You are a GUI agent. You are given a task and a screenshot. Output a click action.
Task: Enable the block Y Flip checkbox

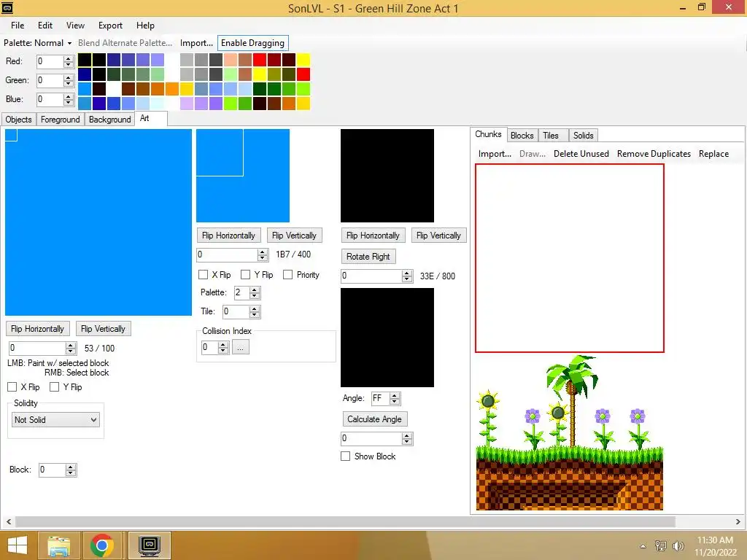click(x=245, y=275)
